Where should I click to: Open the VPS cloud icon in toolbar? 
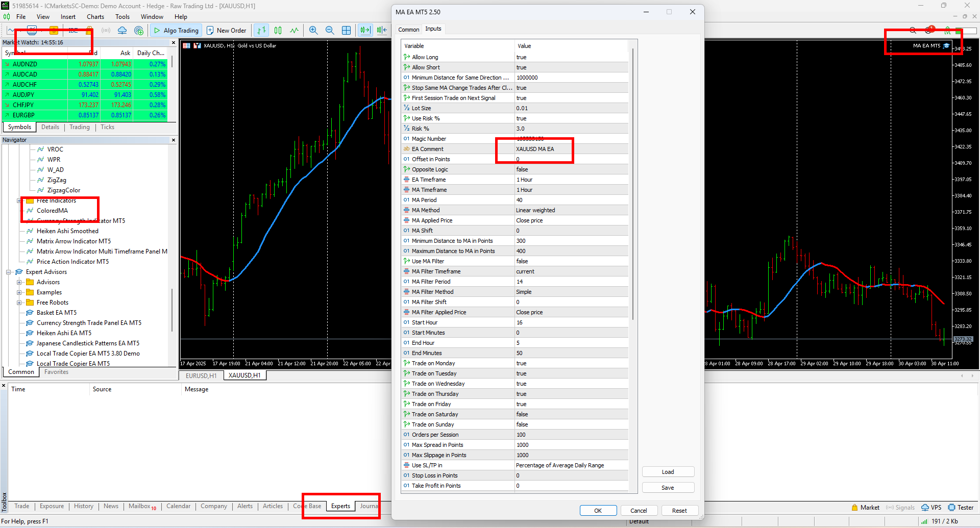pyautogui.click(x=122, y=31)
